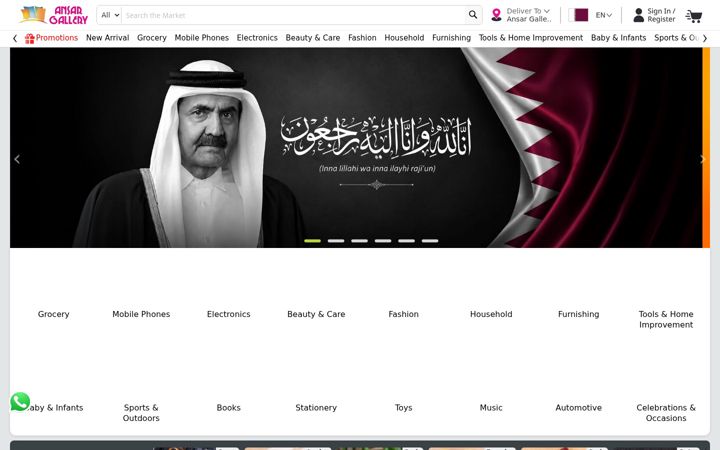Select the second banner slide indicator
Screen dimensions: 720x450
tap(336, 241)
